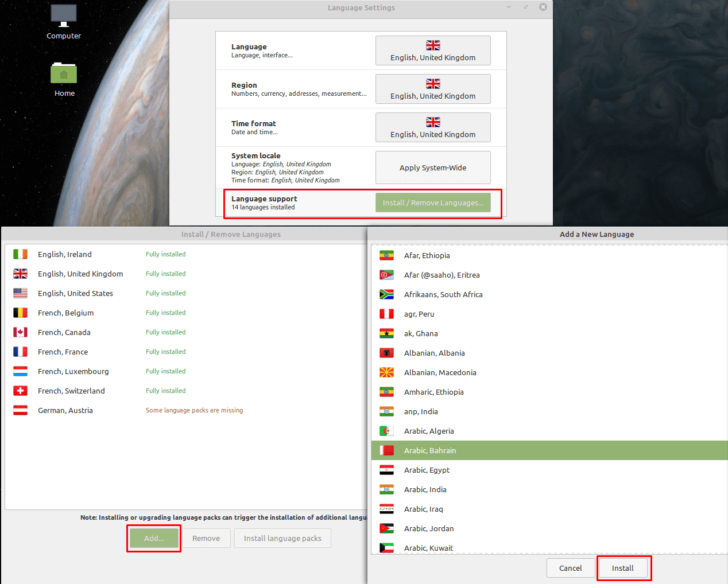The image size is (728, 584).
Task: Click flag icon next to Arabic, India
Action: [387, 489]
